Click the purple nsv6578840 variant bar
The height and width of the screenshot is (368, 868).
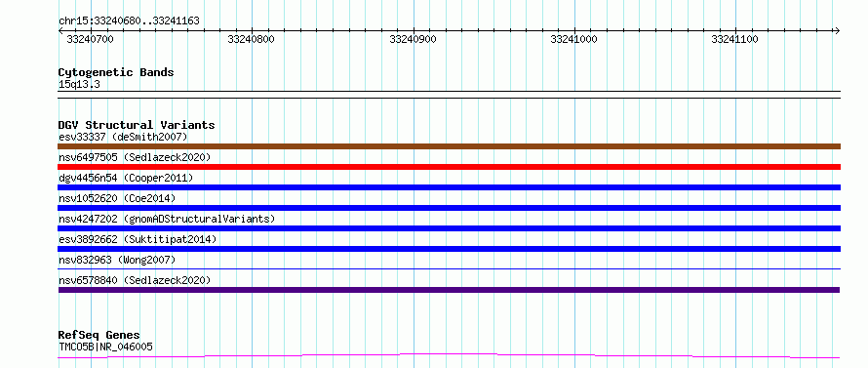449,290
